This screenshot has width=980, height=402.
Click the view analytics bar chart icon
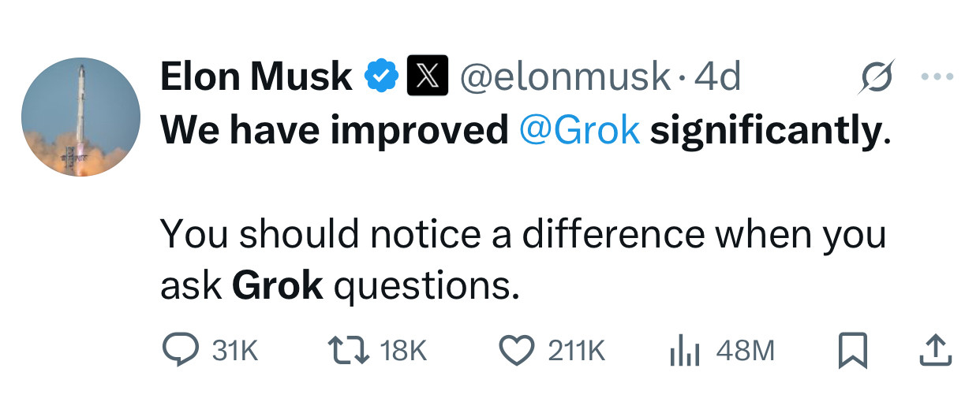[685, 350]
